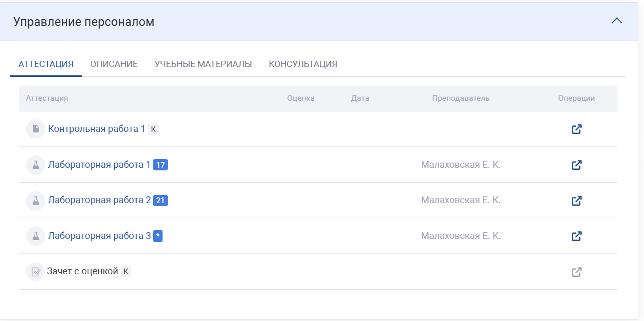Go to the Консультация tab

pyautogui.click(x=303, y=64)
